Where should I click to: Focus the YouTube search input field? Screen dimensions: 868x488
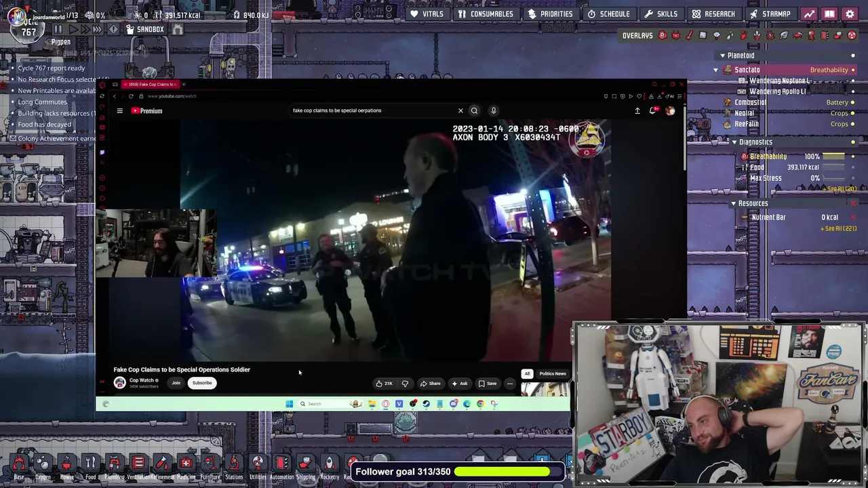pos(373,110)
